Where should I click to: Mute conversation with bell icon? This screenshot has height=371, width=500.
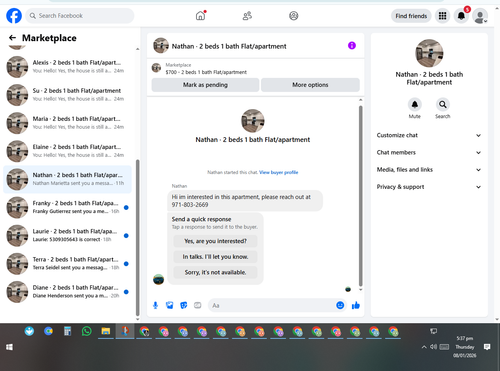pyautogui.click(x=415, y=105)
